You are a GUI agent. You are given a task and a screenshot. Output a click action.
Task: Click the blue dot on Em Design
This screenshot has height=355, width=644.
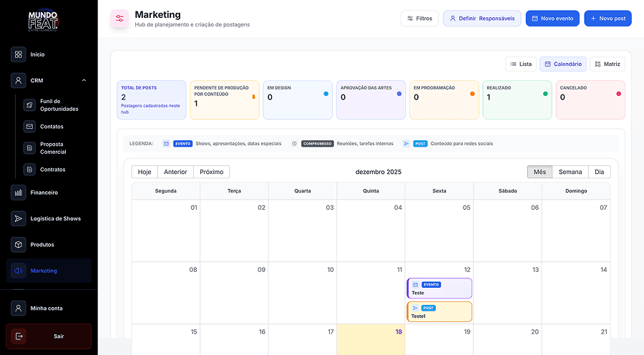point(326,94)
